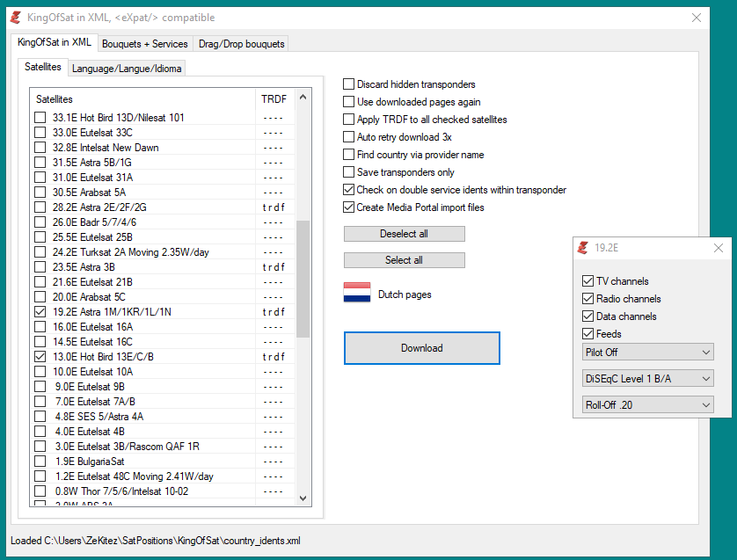
Task: Expand DiSEqC Level 1 B/A dropdown
Action: click(x=647, y=378)
